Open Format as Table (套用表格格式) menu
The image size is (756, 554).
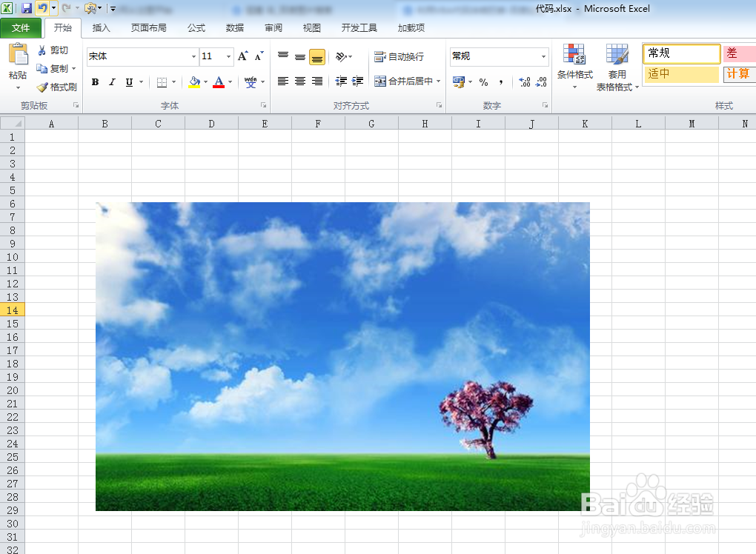click(x=617, y=67)
